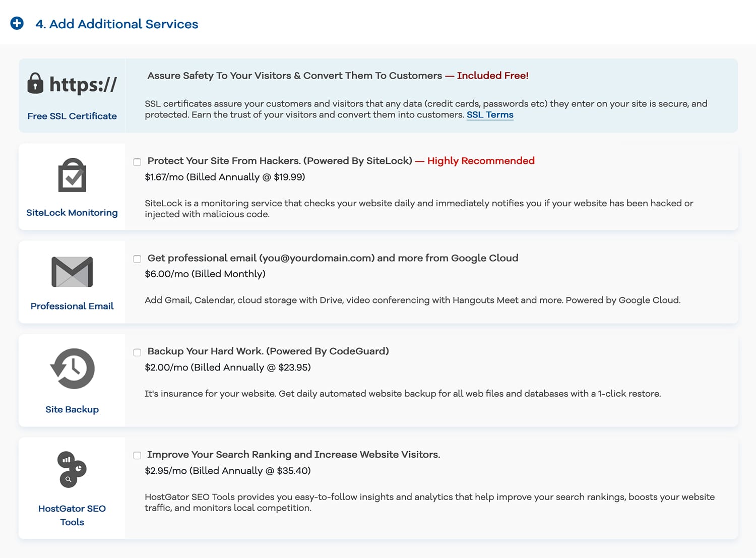
Task: Click the Free SSL Certificate label
Action: [72, 116]
